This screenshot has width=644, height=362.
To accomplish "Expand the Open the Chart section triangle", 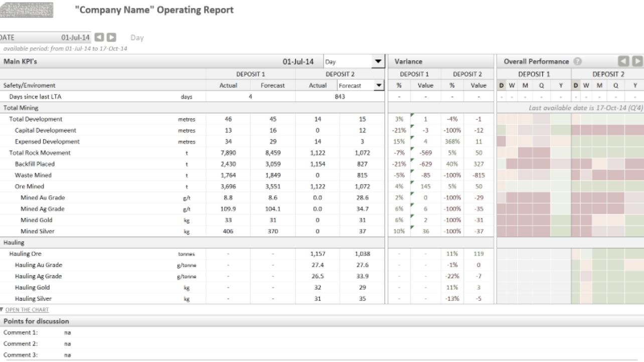I will [x=2, y=310].
